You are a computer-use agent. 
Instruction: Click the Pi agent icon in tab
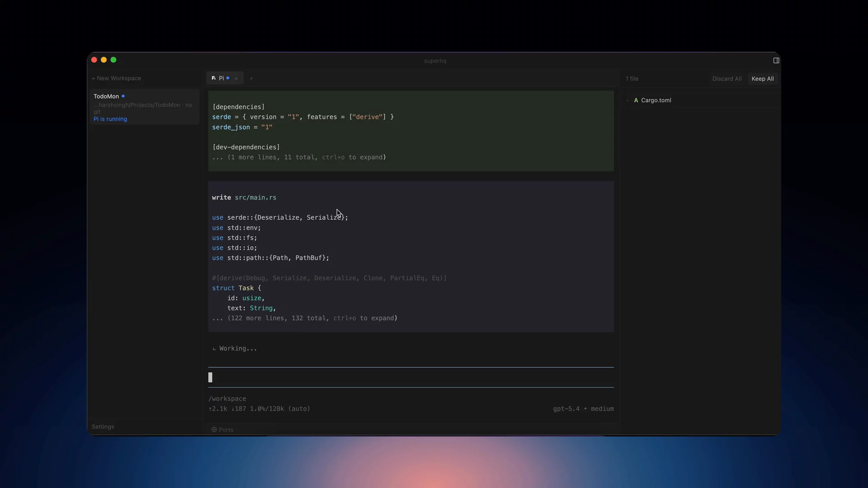pos(213,78)
